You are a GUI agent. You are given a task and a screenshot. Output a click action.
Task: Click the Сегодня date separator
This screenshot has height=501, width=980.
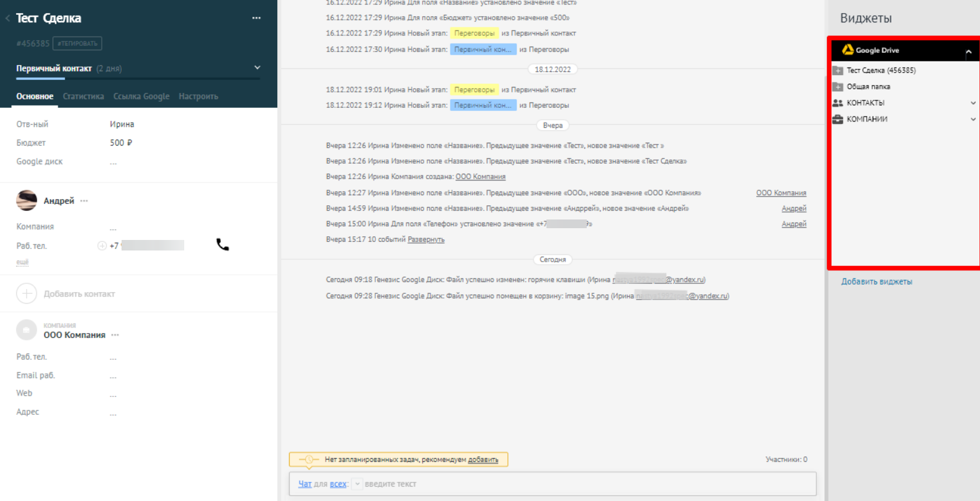coord(553,260)
